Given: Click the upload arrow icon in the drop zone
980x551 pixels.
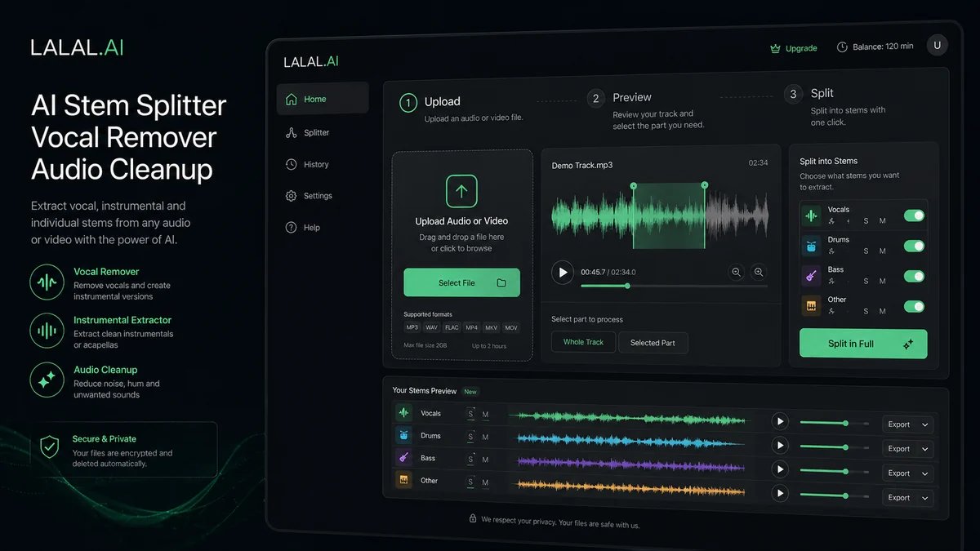Looking at the screenshot, I should tap(461, 191).
